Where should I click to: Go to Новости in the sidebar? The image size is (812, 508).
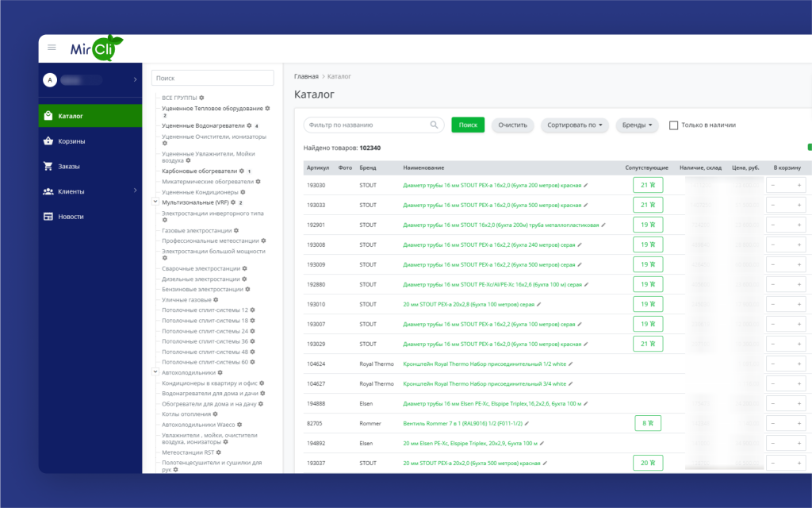pos(71,217)
